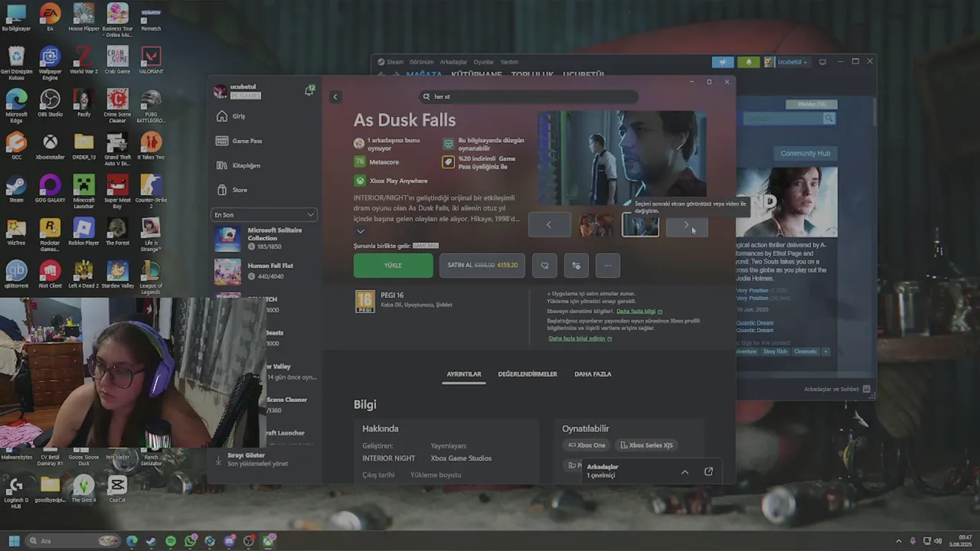Open Windows Start button
Image resolution: width=980 pixels, height=551 pixels.
point(14,541)
